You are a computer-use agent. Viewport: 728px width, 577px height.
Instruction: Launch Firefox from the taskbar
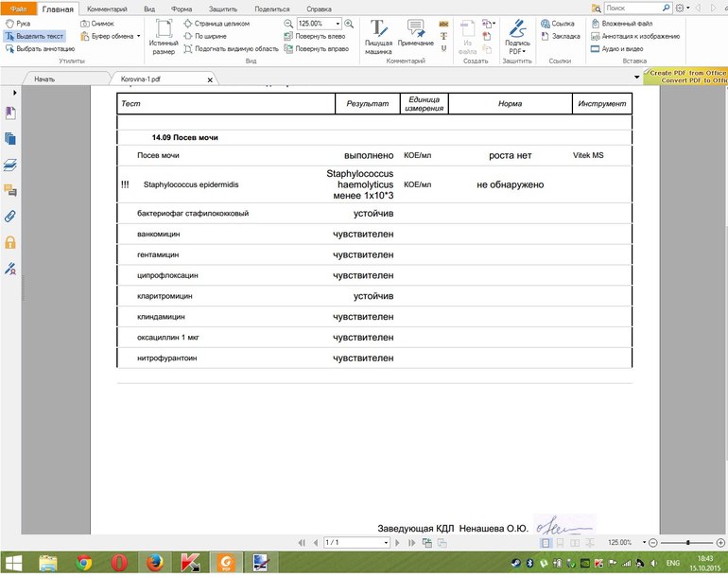155,563
